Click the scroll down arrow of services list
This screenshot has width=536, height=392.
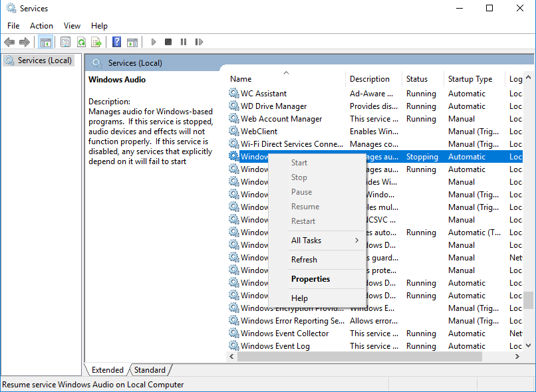(x=529, y=345)
